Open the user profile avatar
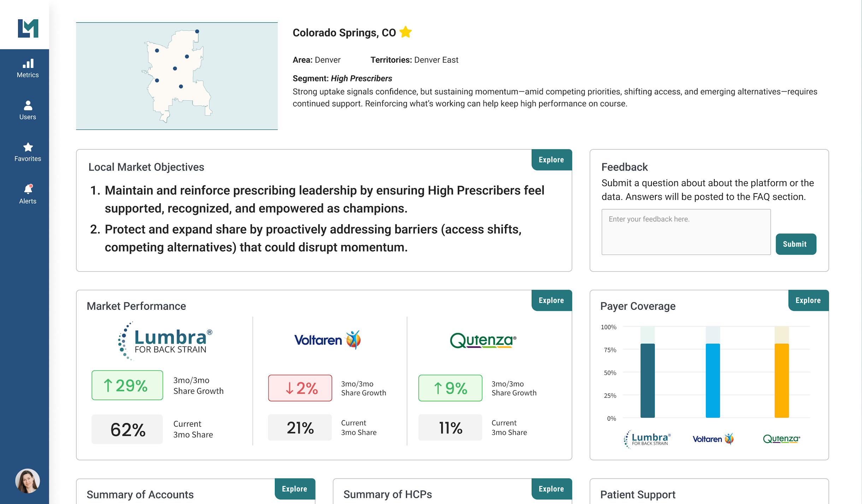Image resolution: width=862 pixels, height=504 pixels. point(28,481)
